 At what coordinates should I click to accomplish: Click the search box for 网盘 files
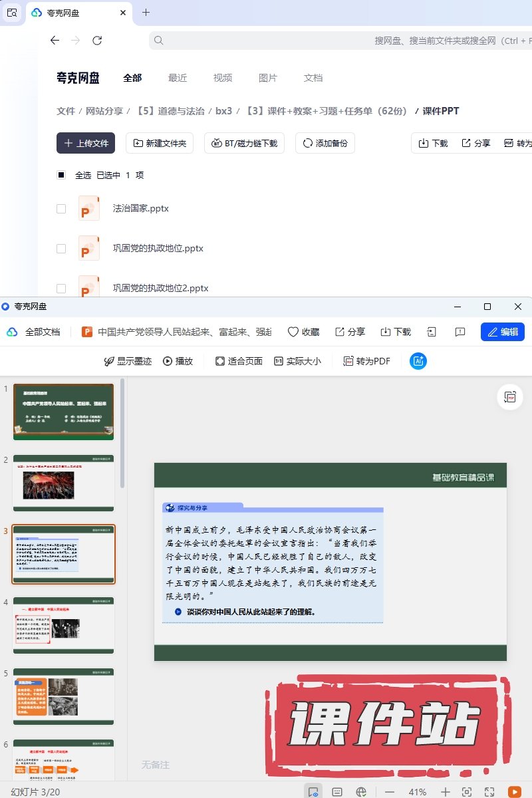click(x=339, y=41)
